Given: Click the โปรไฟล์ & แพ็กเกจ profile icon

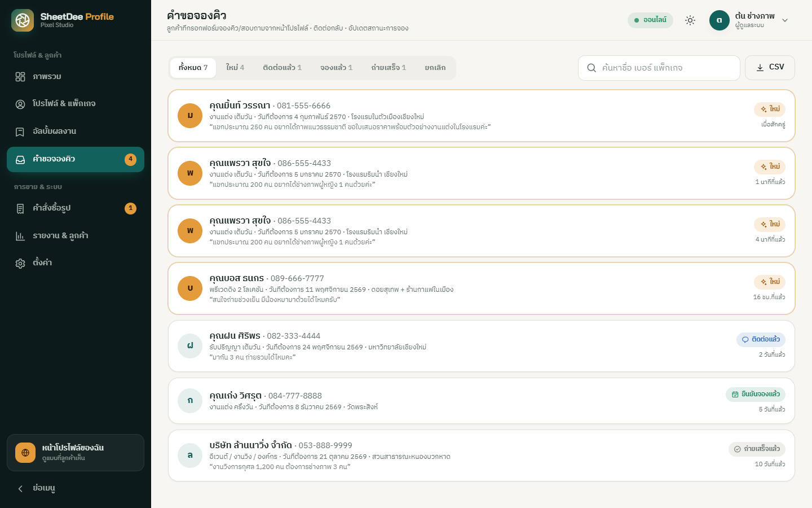Looking at the screenshot, I should pyautogui.click(x=20, y=104).
